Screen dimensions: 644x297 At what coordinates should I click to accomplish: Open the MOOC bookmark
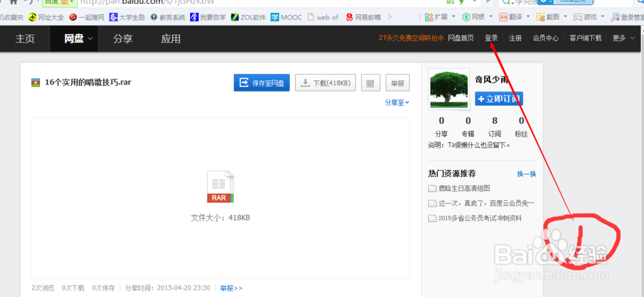[x=287, y=17]
